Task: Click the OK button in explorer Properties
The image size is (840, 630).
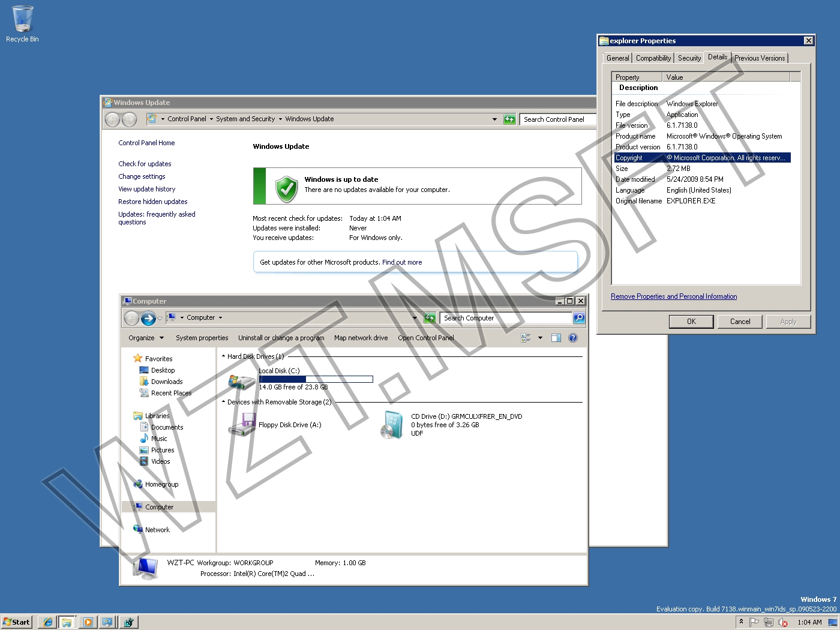Action: [x=691, y=322]
